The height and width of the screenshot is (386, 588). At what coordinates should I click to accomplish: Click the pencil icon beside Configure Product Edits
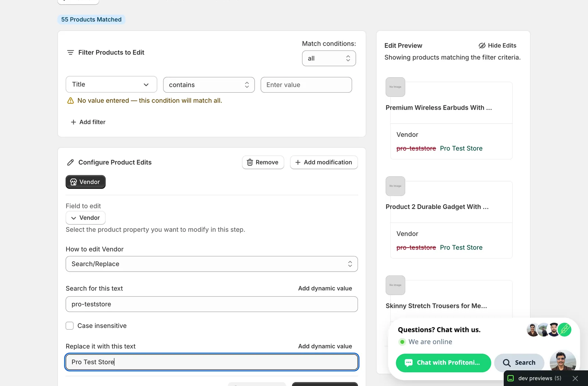[x=71, y=162]
